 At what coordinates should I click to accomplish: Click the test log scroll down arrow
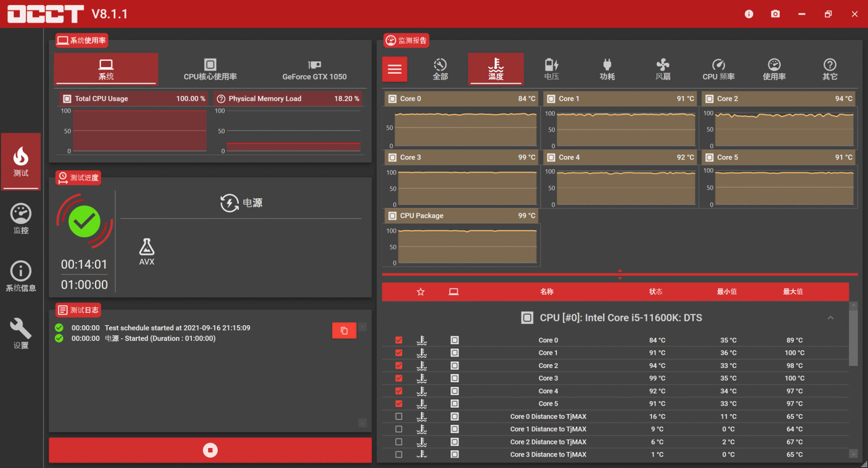362,423
